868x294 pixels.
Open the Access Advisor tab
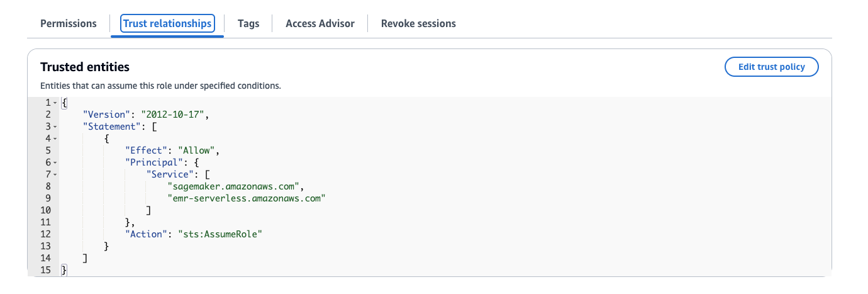click(320, 23)
